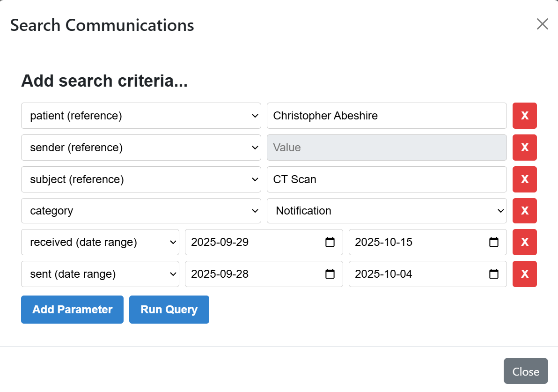Open calendar picker for sent end date
Viewport: 558px width, 392px height.
(494, 274)
